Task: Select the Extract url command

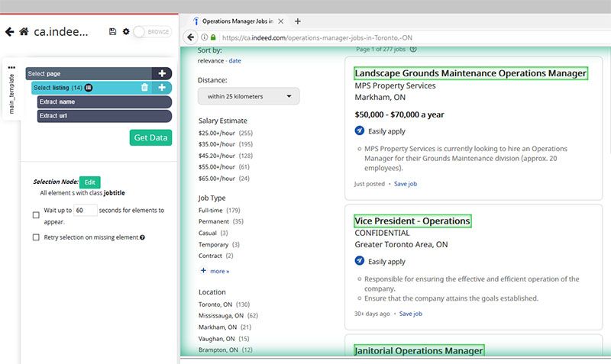Action: point(105,116)
